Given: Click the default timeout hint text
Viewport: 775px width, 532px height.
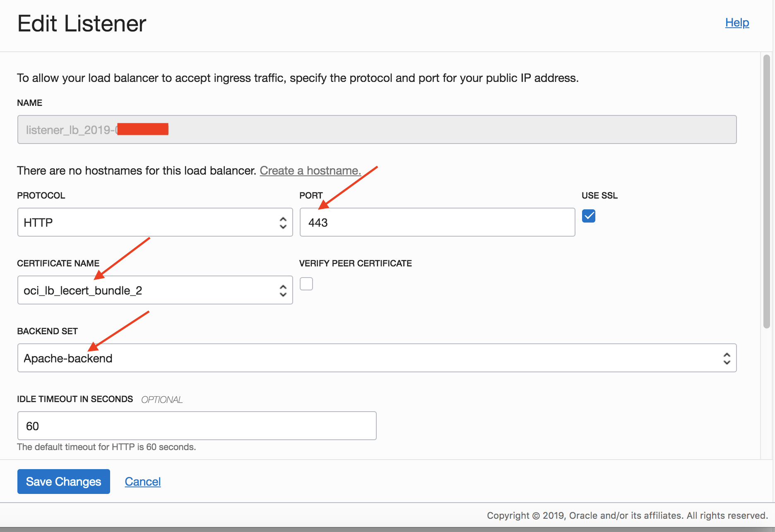Looking at the screenshot, I should coord(106,447).
